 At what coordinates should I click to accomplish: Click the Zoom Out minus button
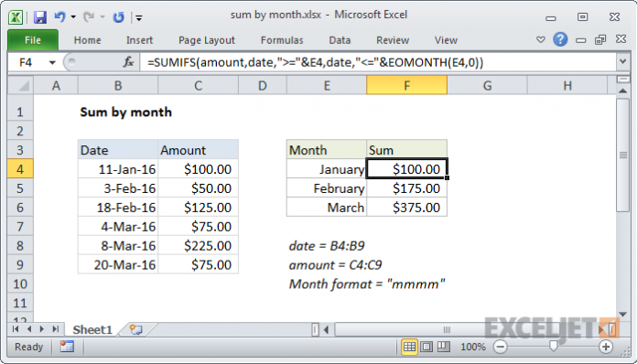click(501, 347)
